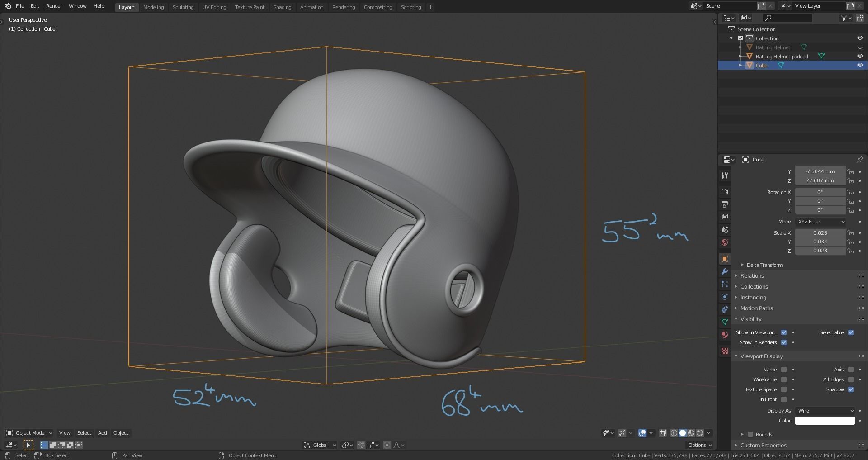The width and height of the screenshot is (868, 460).
Task: Disable the Shadow viewport display checkbox
Action: click(851, 389)
